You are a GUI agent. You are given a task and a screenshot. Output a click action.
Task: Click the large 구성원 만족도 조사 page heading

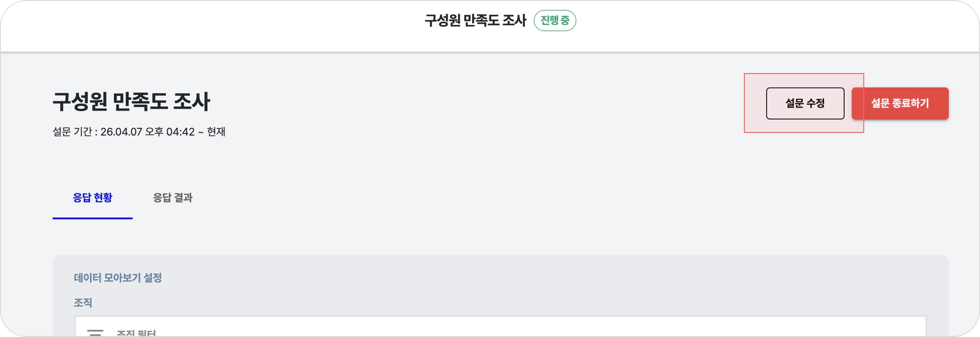pos(131,102)
